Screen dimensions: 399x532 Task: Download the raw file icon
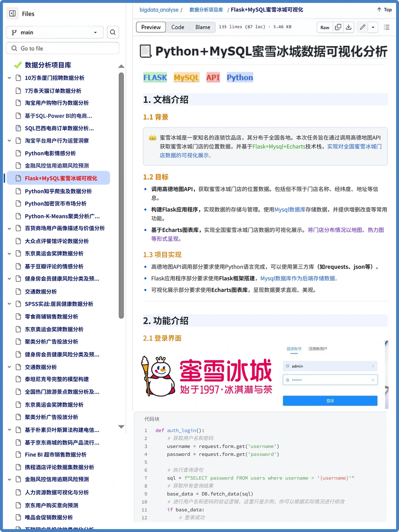tap(348, 27)
